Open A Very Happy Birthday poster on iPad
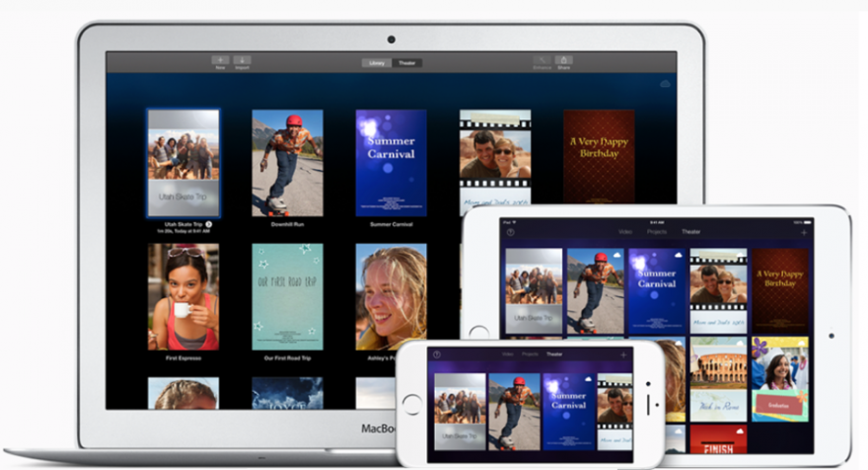868x470 pixels. pos(780,291)
